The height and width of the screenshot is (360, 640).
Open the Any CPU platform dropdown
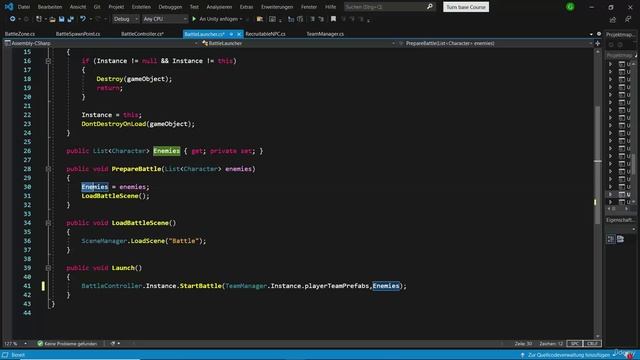[165, 19]
